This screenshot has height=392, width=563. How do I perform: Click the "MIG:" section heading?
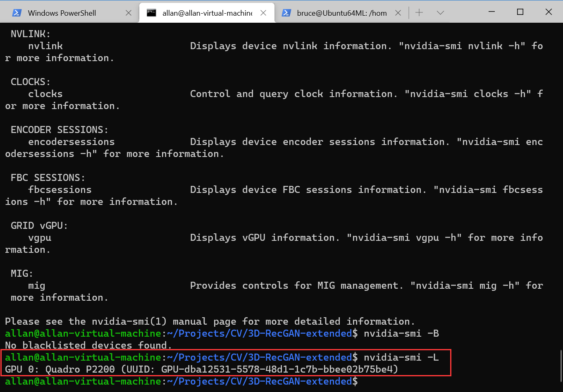[22, 273]
